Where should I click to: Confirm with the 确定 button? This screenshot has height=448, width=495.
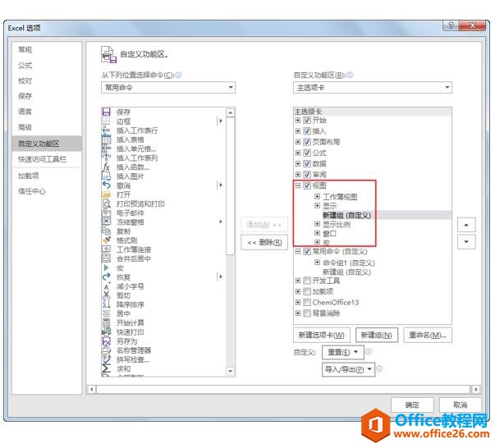click(x=412, y=405)
